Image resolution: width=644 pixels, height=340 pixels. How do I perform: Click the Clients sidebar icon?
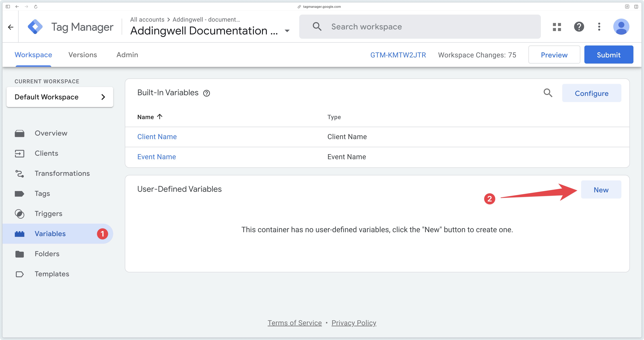tap(19, 153)
